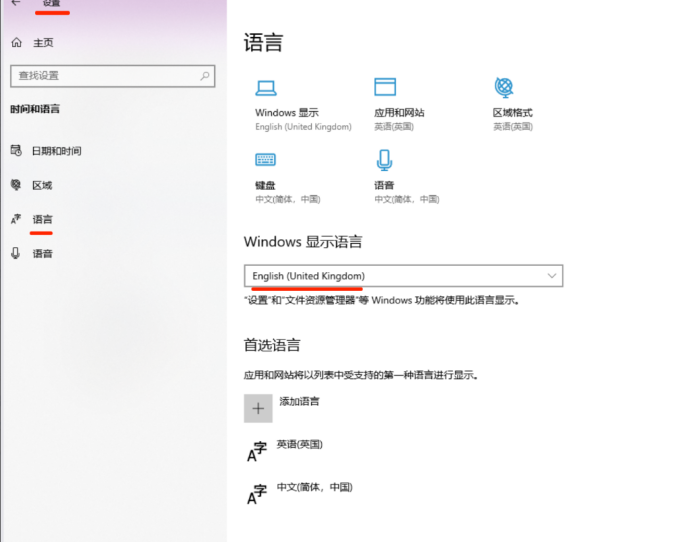Open 日期和时间 in the sidebar
Image resolution: width=693 pixels, height=542 pixels.
(56, 151)
